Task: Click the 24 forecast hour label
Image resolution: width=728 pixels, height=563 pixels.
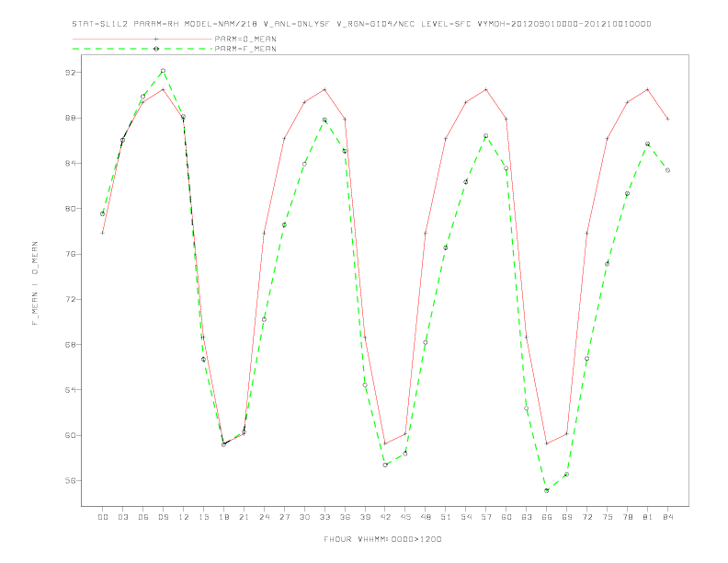Action: tap(264, 517)
